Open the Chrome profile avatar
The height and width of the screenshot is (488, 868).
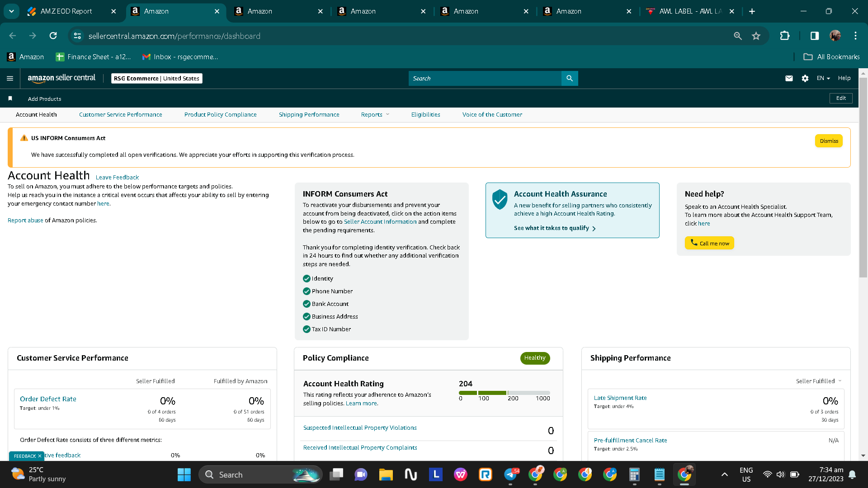coord(835,36)
